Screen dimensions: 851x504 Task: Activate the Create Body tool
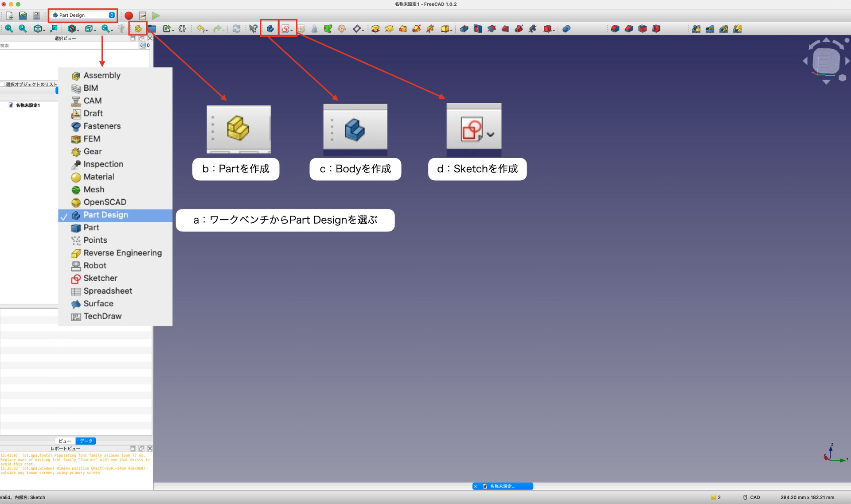[270, 28]
